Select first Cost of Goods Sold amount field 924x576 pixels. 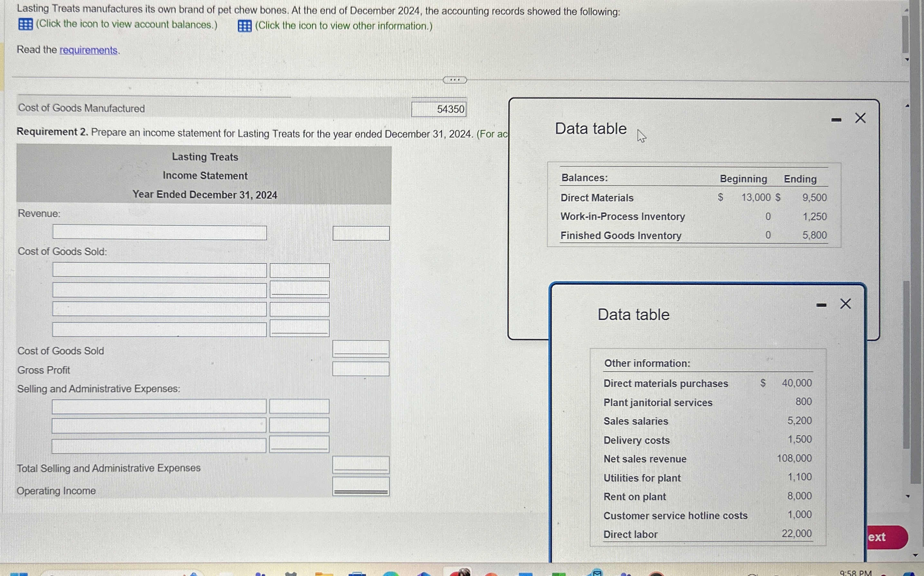[x=300, y=270]
